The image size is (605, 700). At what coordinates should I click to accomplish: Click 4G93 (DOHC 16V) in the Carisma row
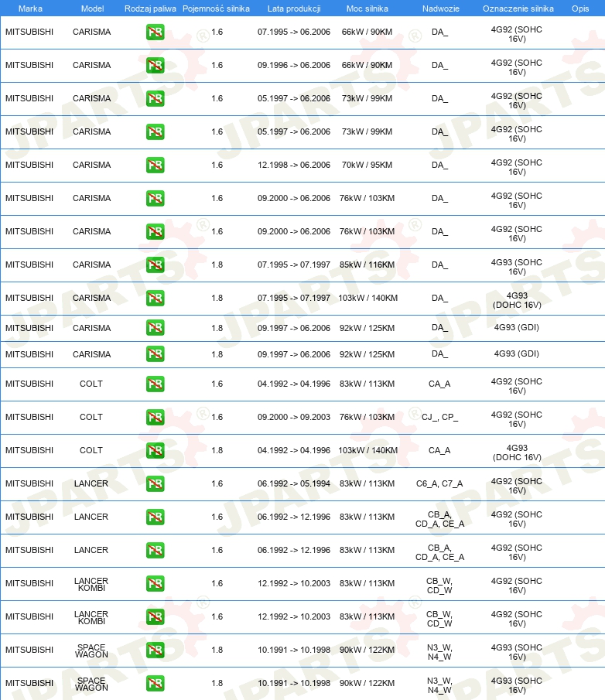[x=517, y=300]
